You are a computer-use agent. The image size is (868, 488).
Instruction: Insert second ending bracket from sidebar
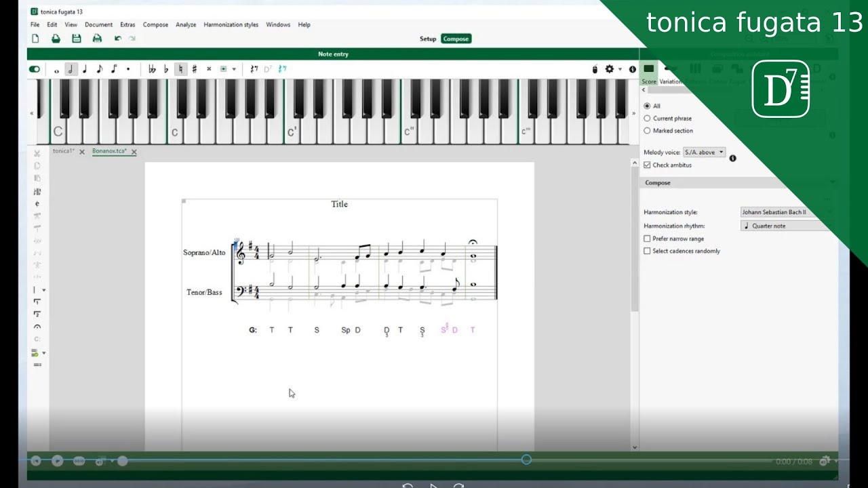37,314
